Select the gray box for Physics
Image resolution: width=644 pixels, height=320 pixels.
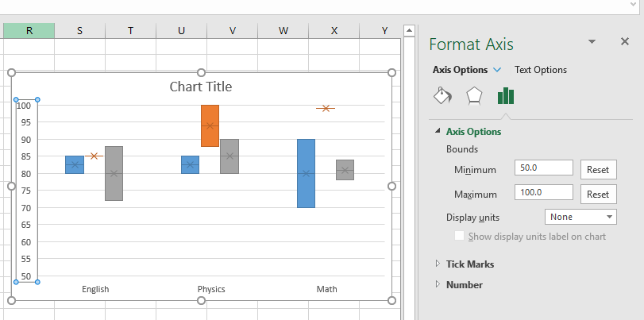(x=229, y=156)
